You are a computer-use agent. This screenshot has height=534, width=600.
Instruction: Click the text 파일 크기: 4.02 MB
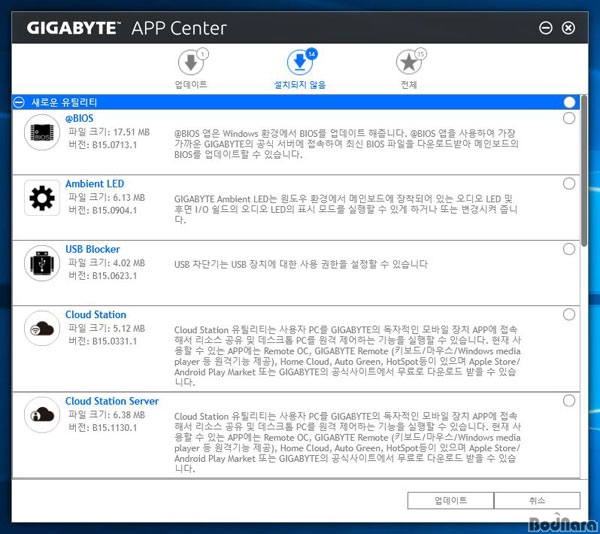pyautogui.click(x=107, y=263)
